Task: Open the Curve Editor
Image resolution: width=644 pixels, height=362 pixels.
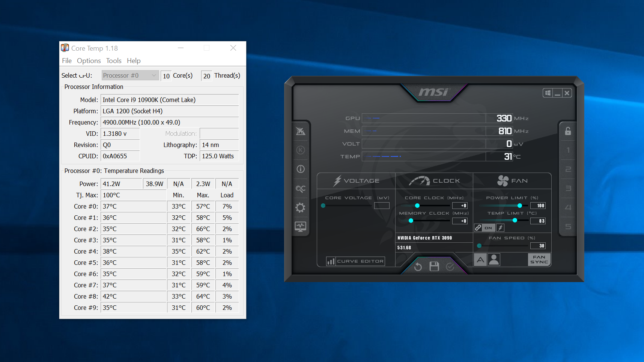Action: (x=355, y=261)
